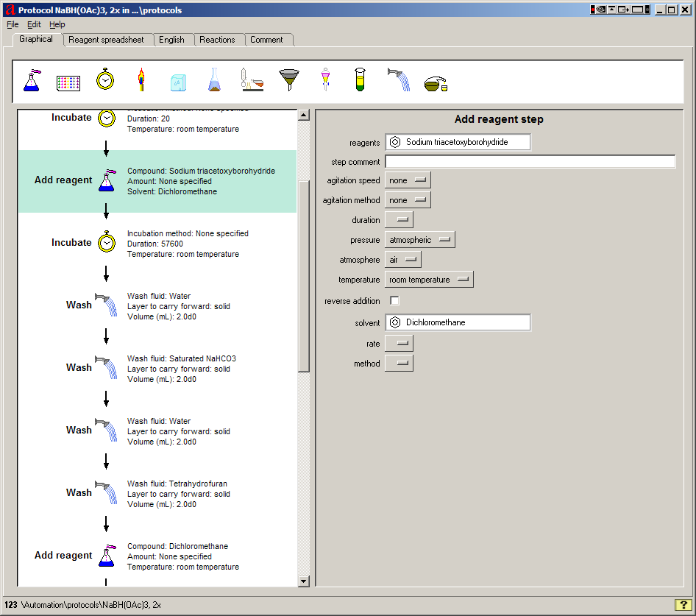Choose the multi-well plate tool
The width and height of the screenshot is (696, 616).
68,83
